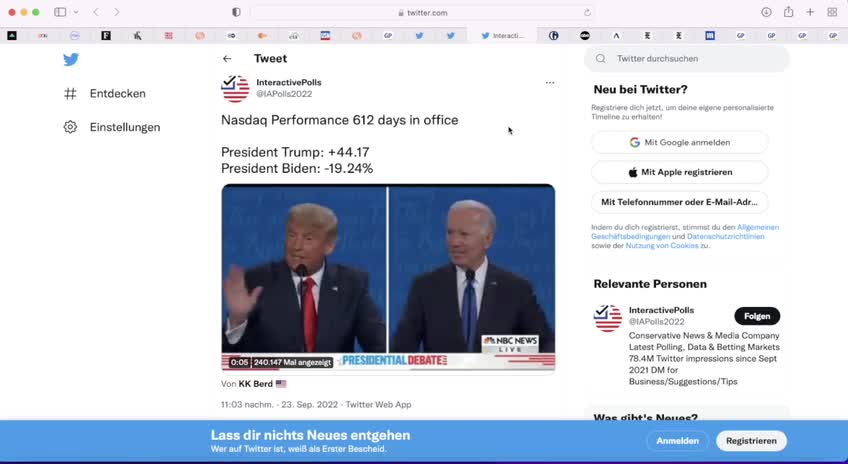Click @IAPolls2022 handle under Relevante Personen
Viewport: 848px width, 464px height.
[x=657, y=321]
